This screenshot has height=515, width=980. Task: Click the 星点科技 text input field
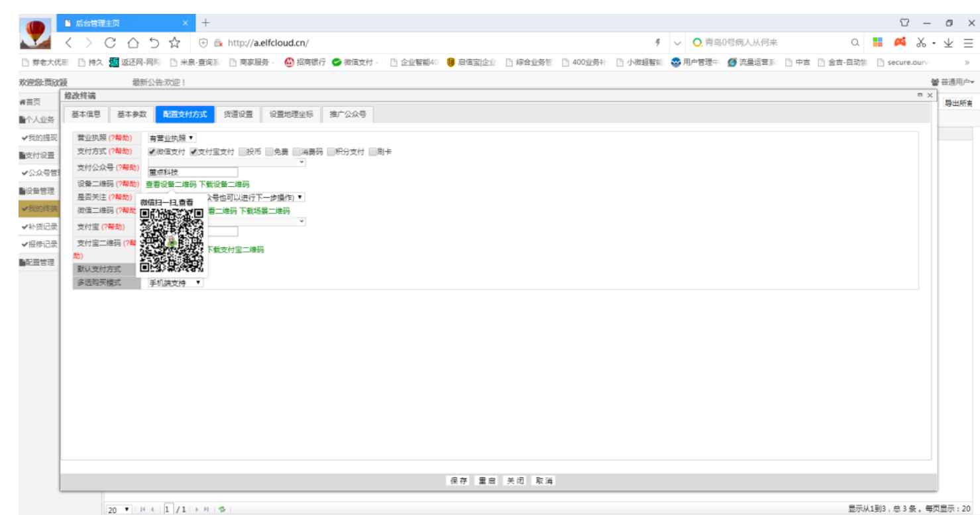193,172
